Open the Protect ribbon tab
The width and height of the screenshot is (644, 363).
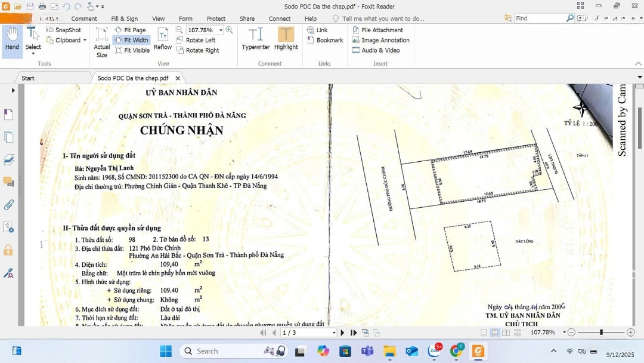[x=216, y=19]
